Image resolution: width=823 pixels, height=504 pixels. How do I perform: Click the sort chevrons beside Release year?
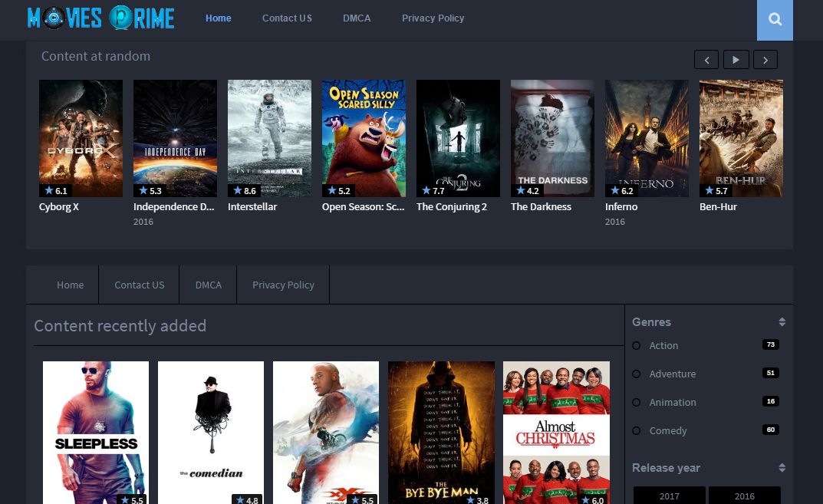tap(782, 467)
